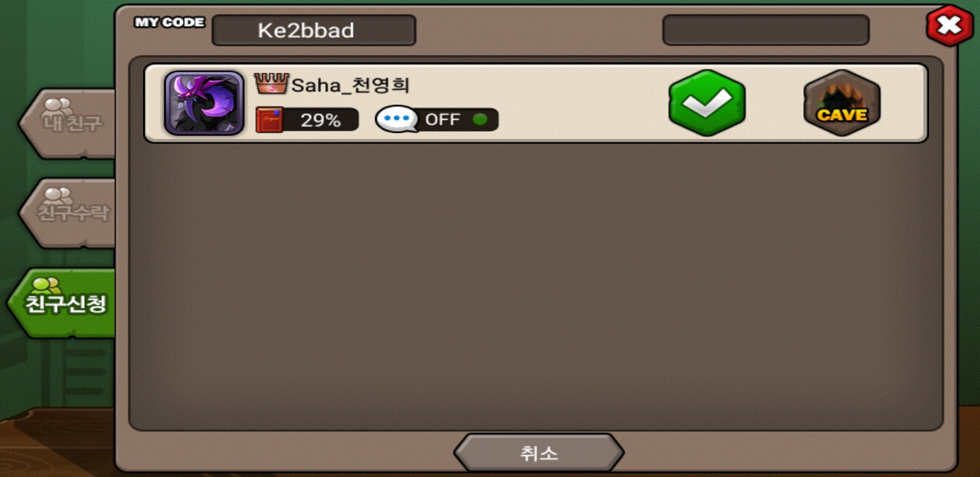The width and height of the screenshot is (980, 477).
Task: Click the crown rank icon beside Saha_천영희
Action: 271,83
